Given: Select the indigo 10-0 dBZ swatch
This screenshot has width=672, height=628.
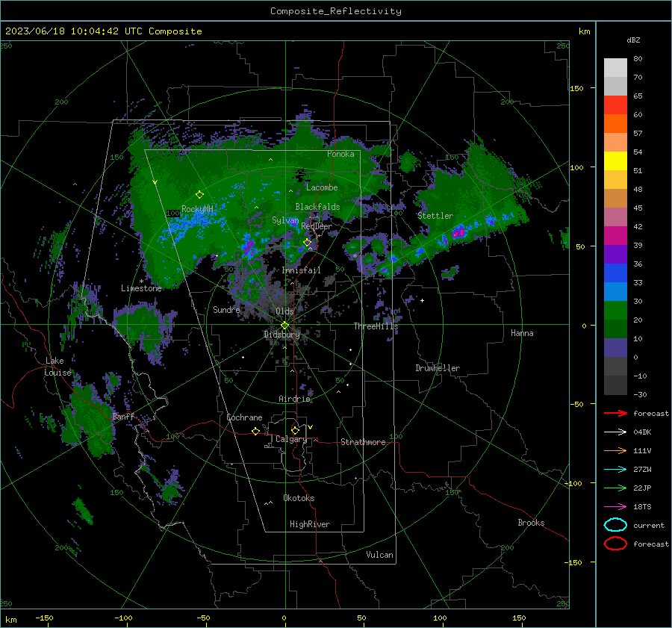Looking at the screenshot, I should pyautogui.click(x=615, y=348).
